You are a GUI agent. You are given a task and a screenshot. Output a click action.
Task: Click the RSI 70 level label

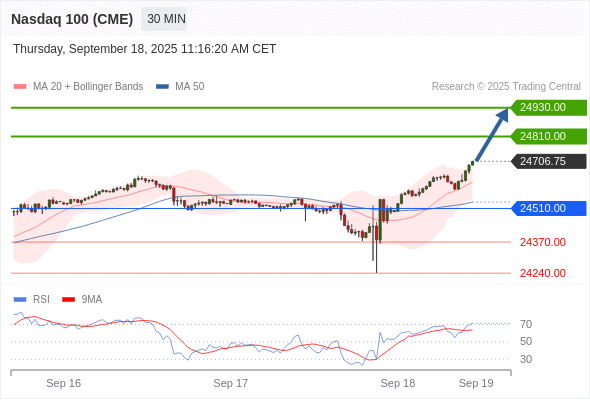tap(526, 324)
